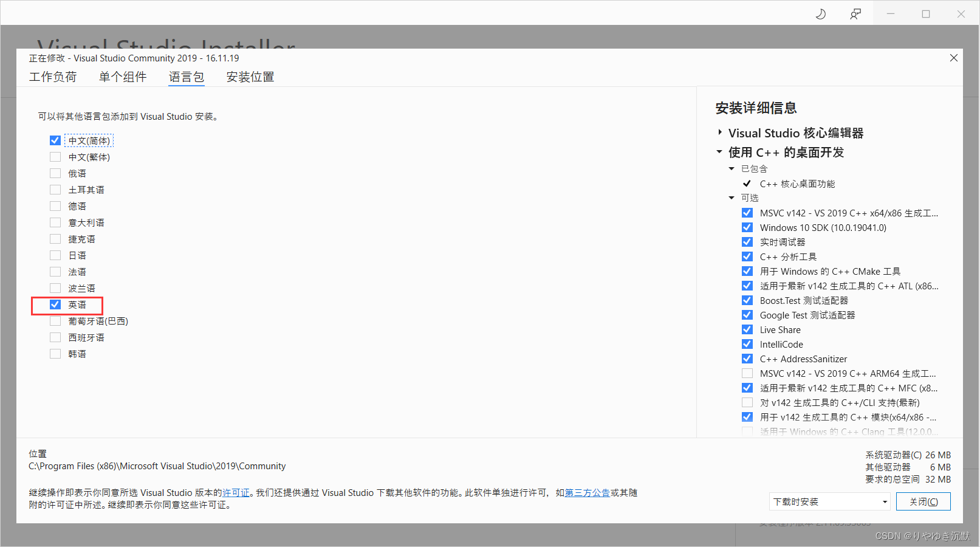Check C++/CLI 支持 for v142
This screenshot has width=980, height=547.
click(x=747, y=402)
